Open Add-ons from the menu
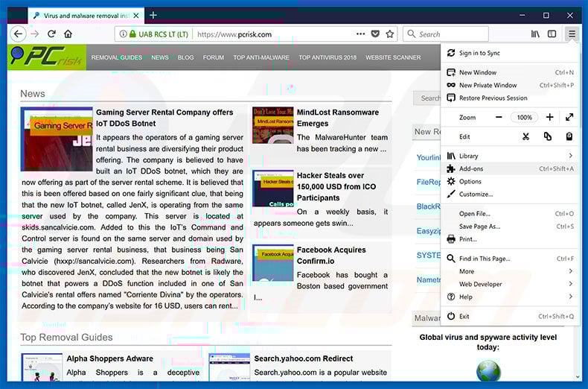 (x=509, y=168)
